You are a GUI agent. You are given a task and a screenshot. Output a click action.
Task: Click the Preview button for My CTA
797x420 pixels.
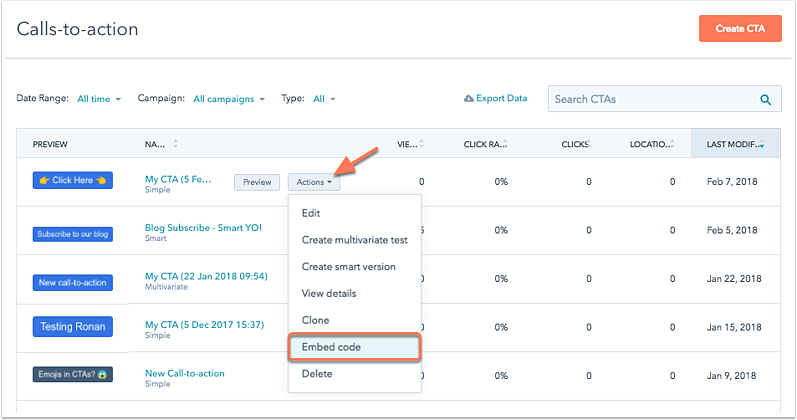257,182
